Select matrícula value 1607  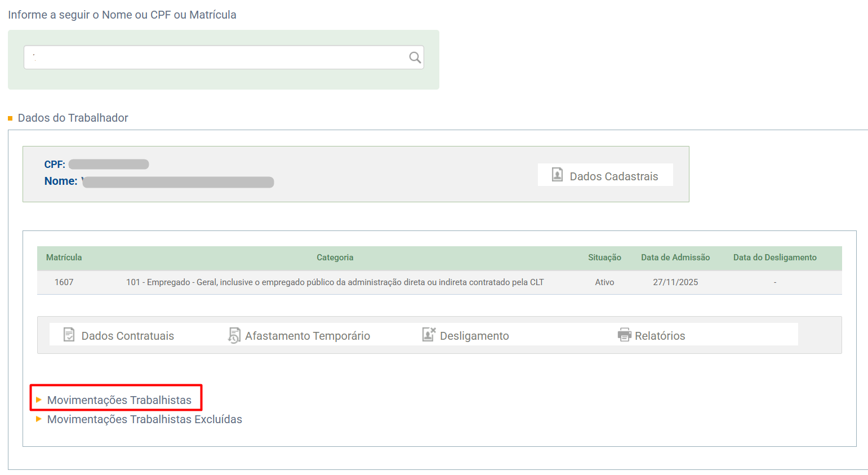pyautogui.click(x=64, y=282)
